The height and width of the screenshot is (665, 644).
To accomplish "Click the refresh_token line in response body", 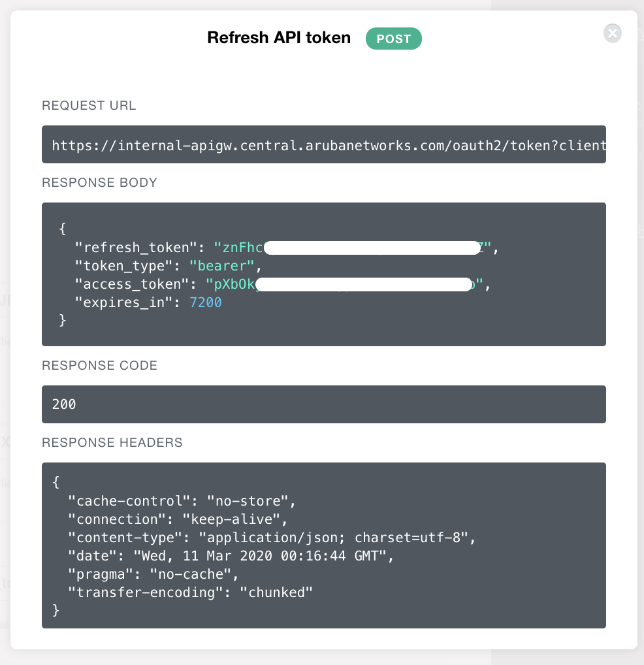I will pyautogui.click(x=287, y=248).
